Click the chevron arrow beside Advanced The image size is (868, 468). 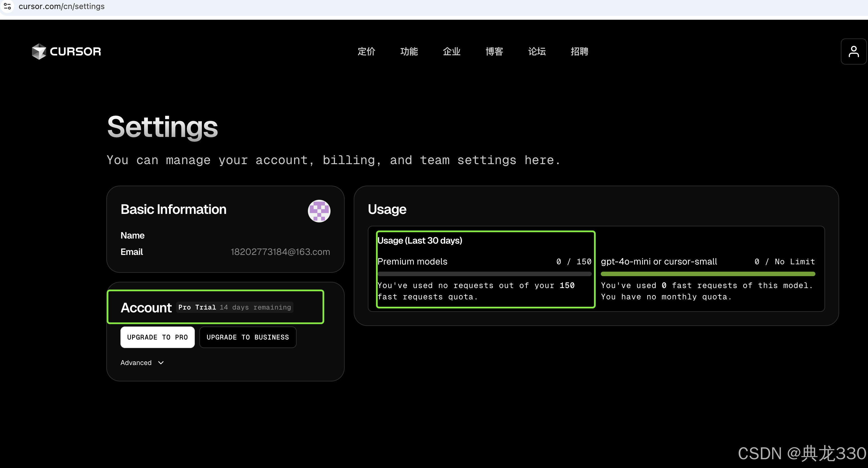[x=161, y=363]
